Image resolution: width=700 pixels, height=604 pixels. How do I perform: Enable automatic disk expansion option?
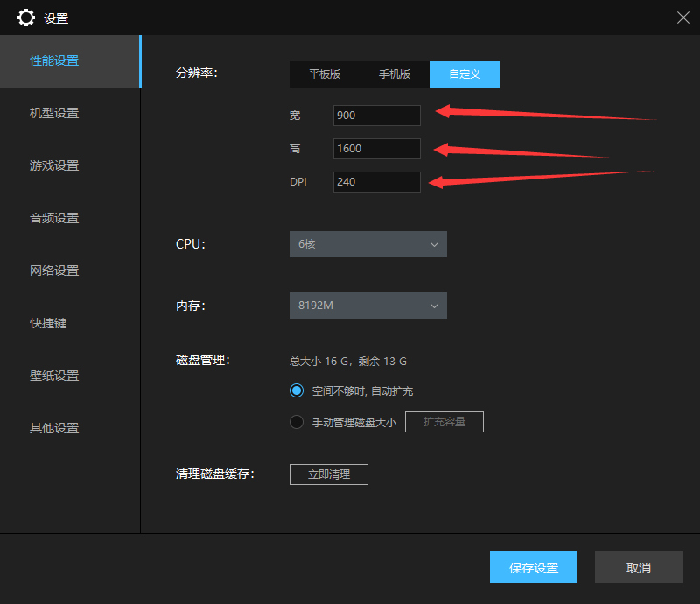click(297, 390)
